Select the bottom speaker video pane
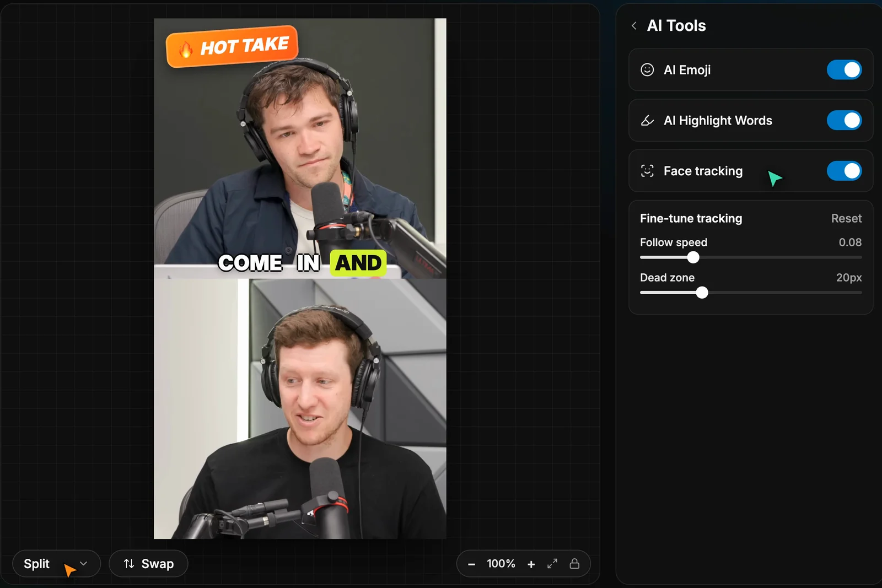The image size is (882, 588). click(x=300, y=408)
